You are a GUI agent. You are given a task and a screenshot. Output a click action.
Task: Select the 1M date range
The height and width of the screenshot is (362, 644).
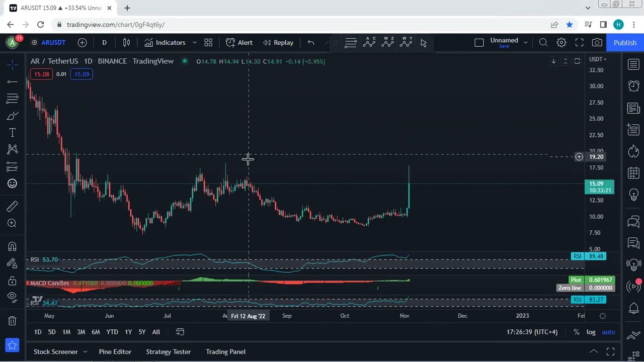(x=66, y=332)
